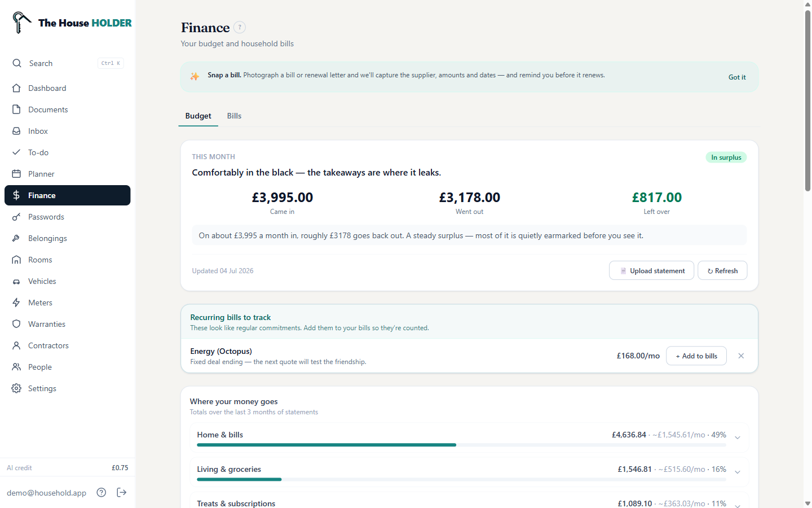Viewport: 812px width, 508px height.
Task: Click the People group icon
Action: click(x=16, y=367)
